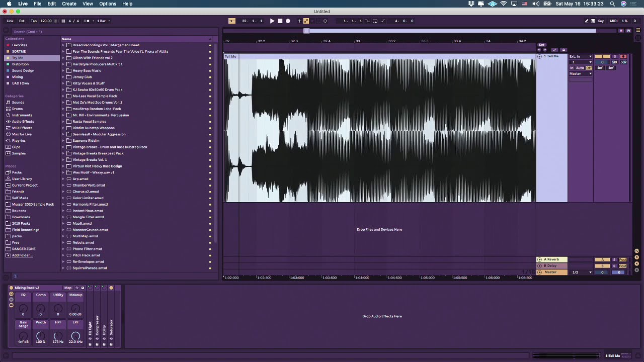Expand the Jersey Club folder
The image size is (644, 362).
point(63,77)
